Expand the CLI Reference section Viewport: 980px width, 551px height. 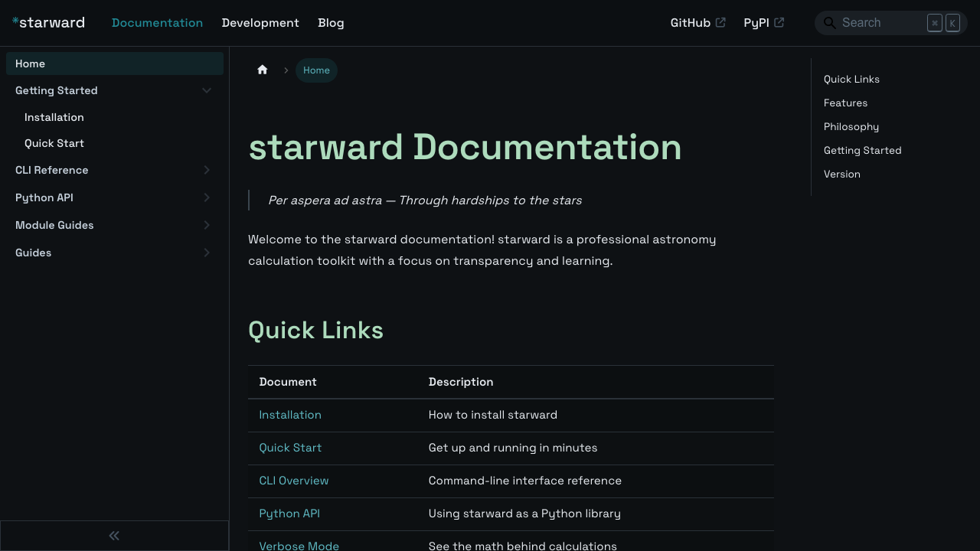(x=206, y=170)
